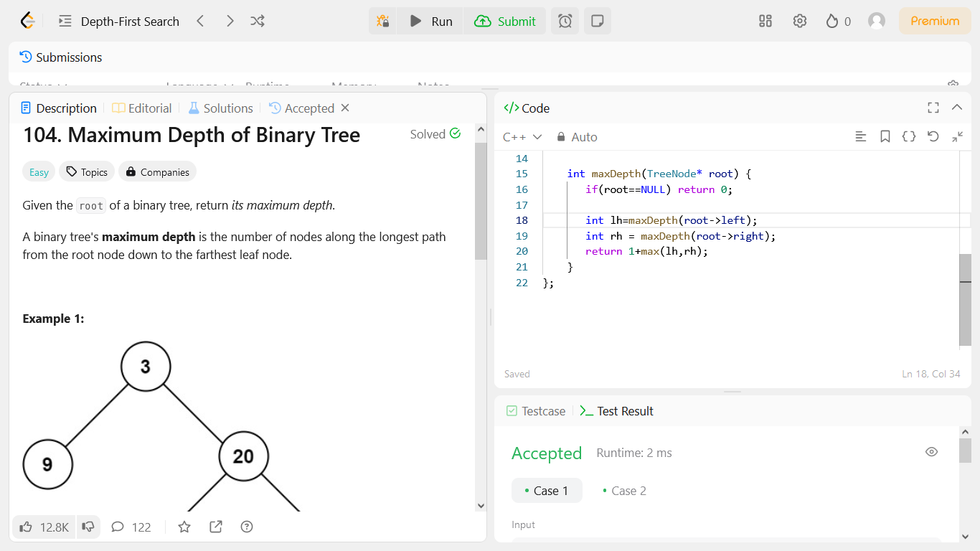Click the format code braces icon
This screenshot has width=980, height=551.
[x=909, y=136]
